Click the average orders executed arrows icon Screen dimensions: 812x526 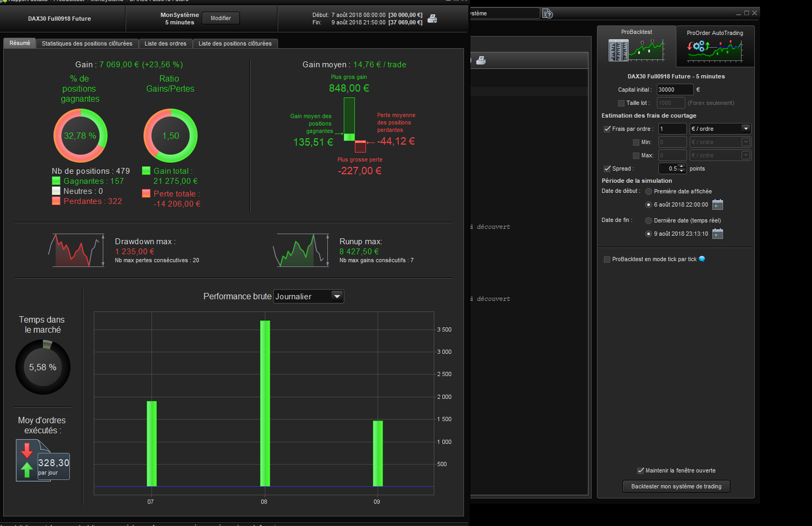[27, 460]
